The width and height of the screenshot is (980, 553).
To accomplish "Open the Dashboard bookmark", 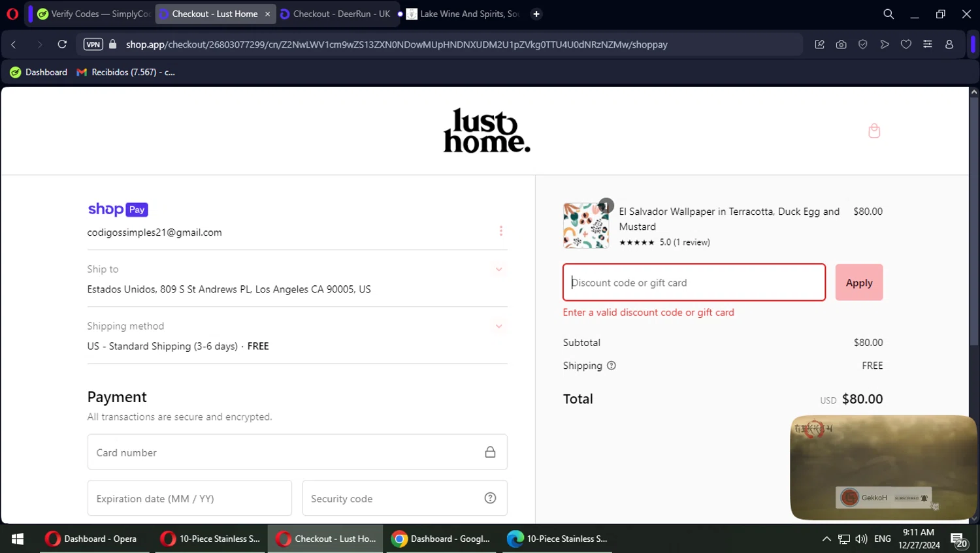I will (39, 72).
